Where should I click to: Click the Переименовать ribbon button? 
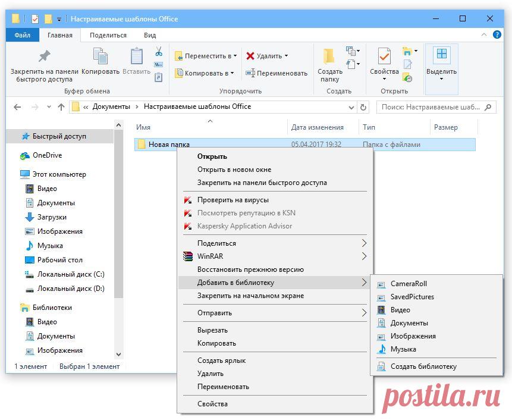coord(277,73)
